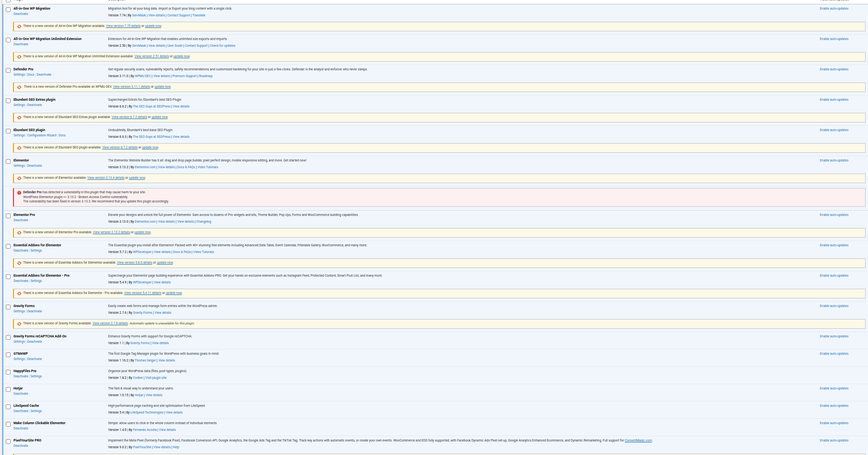
Task: Open the Configuration Wizard for Ebundant SEO plugin
Action: [42, 135]
